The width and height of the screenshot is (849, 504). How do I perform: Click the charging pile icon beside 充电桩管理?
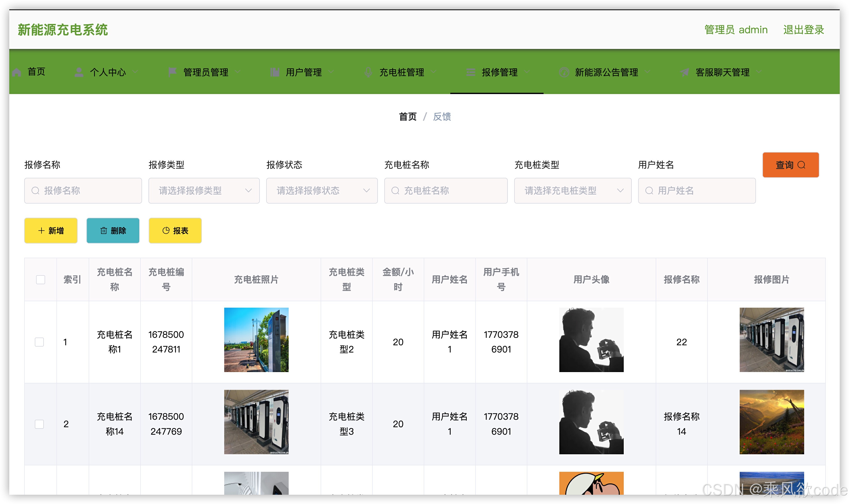pyautogui.click(x=368, y=72)
